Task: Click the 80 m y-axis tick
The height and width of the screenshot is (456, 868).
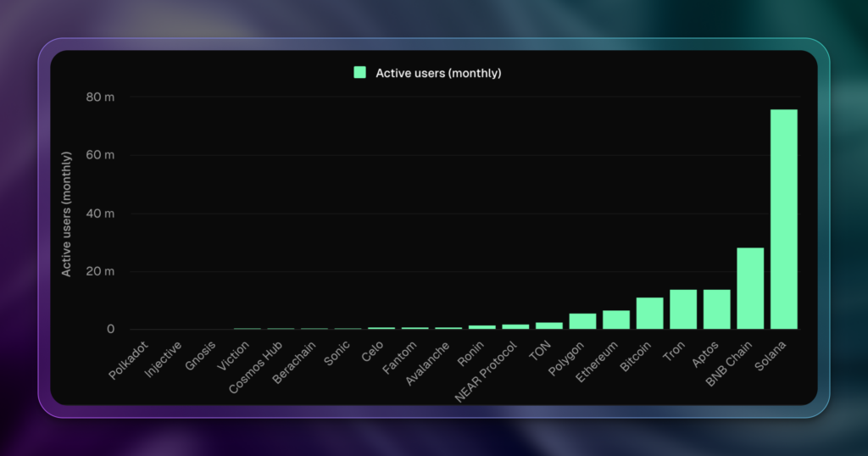Action: coord(100,97)
